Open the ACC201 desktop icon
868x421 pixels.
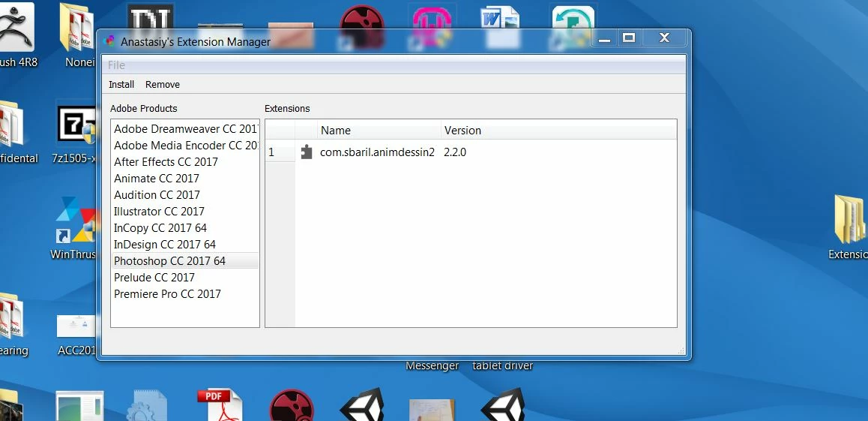(x=76, y=327)
